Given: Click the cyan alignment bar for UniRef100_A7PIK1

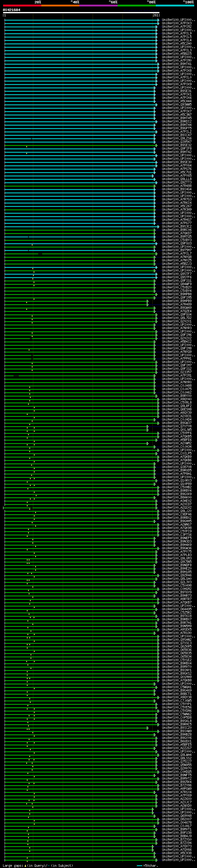Looking at the screenshot, I should tap(79, 94).
